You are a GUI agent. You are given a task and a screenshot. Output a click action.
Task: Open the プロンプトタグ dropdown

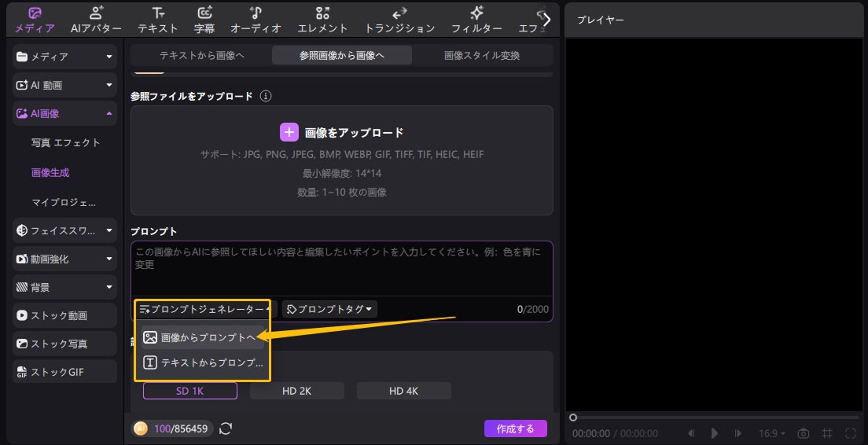[329, 309]
